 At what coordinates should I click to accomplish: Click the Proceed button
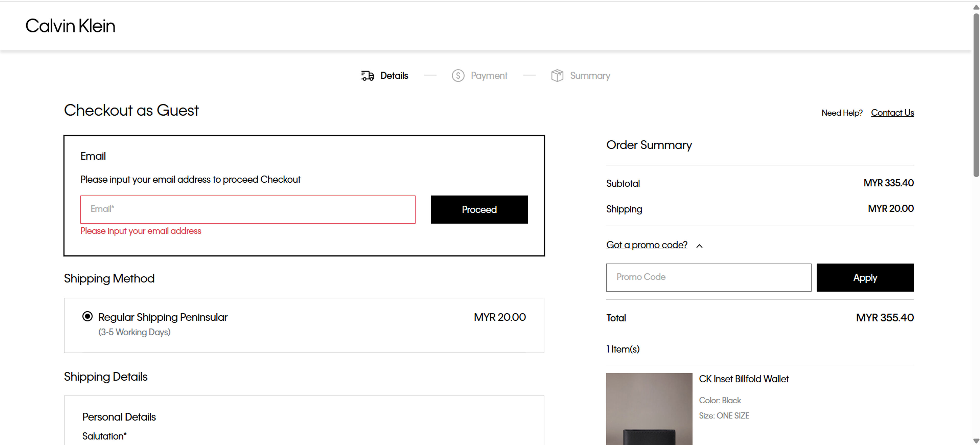[479, 209]
